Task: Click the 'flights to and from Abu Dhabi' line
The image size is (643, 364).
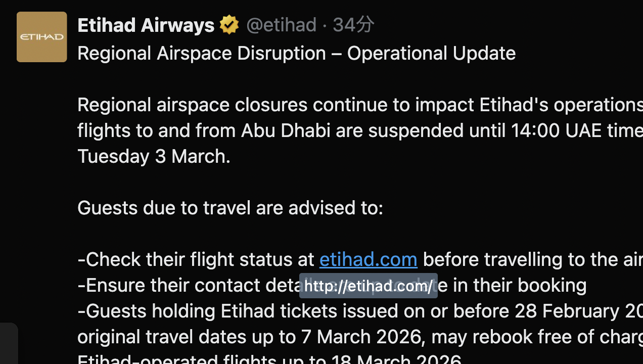Action: pyautogui.click(x=204, y=130)
